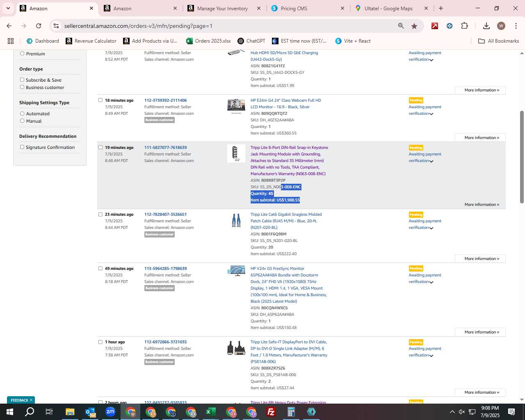Select order 111-5827077-7618639 checkbox

click(100, 147)
